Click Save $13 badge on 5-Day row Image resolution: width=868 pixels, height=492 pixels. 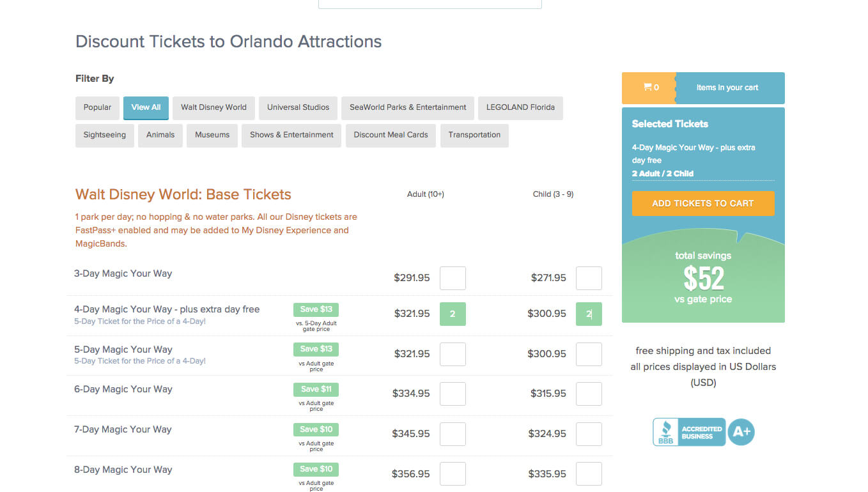pyautogui.click(x=316, y=349)
